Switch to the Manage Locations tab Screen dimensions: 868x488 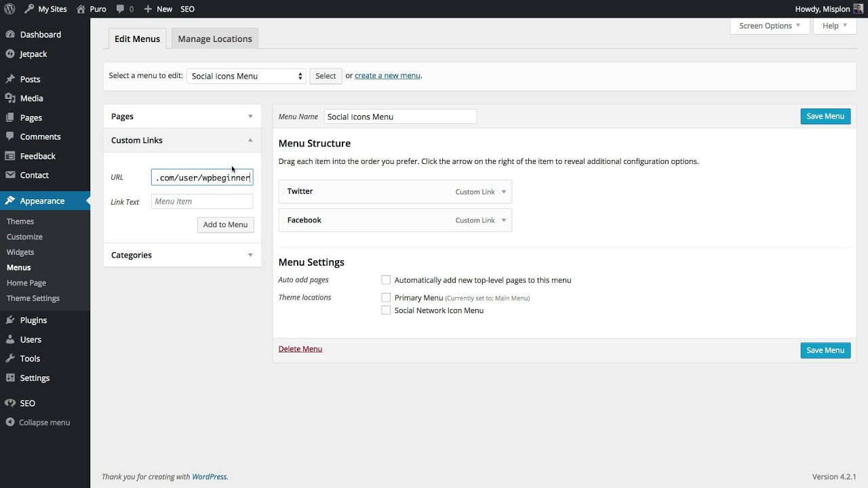pyautogui.click(x=215, y=39)
